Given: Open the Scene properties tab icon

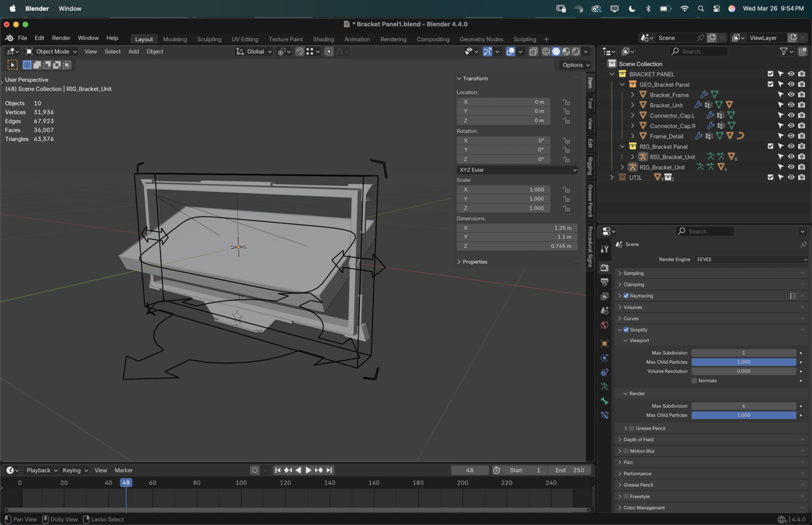Looking at the screenshot, I should tap(604, 310).
